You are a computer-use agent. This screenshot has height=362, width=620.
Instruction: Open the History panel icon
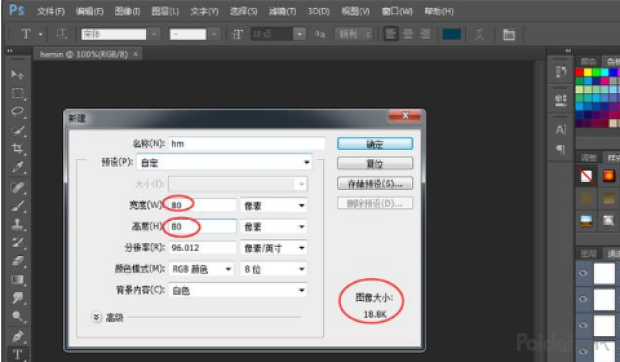coord(560,72)
